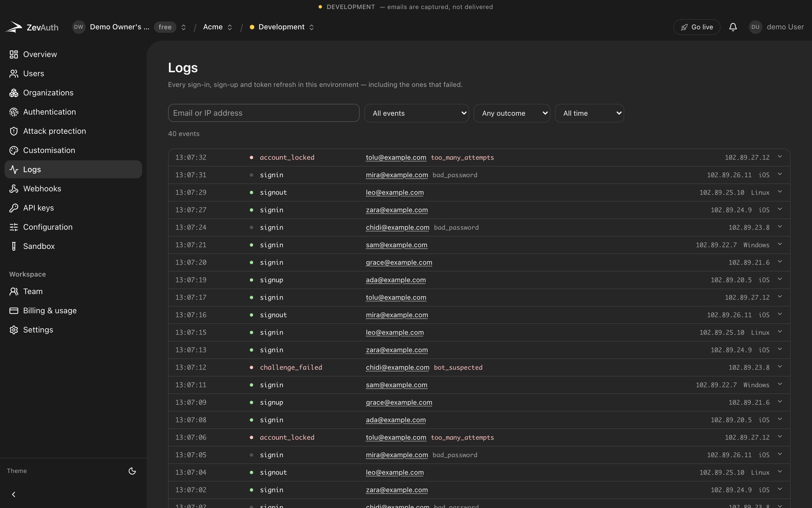Click the Go live button

[697, 27]
